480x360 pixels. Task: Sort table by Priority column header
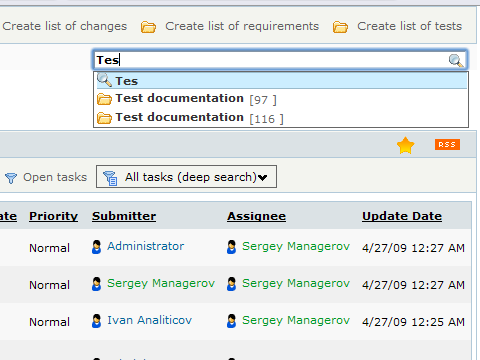pos(53,216)
